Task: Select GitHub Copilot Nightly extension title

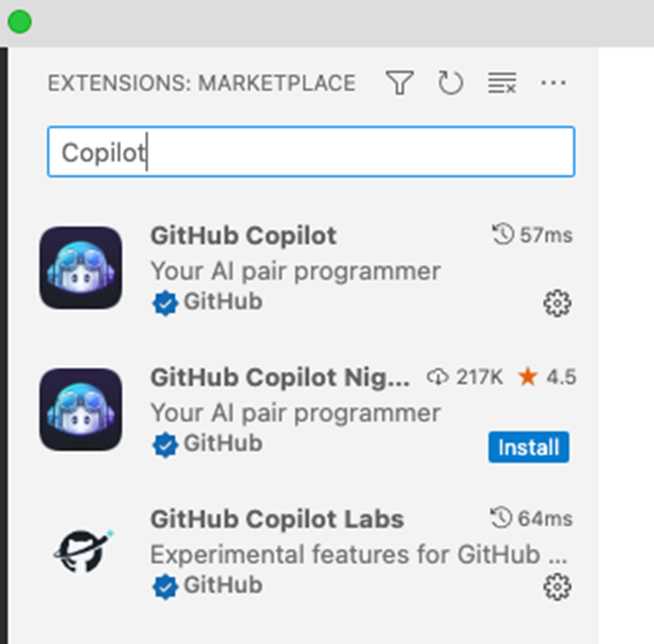Action: tap(280, 378)
